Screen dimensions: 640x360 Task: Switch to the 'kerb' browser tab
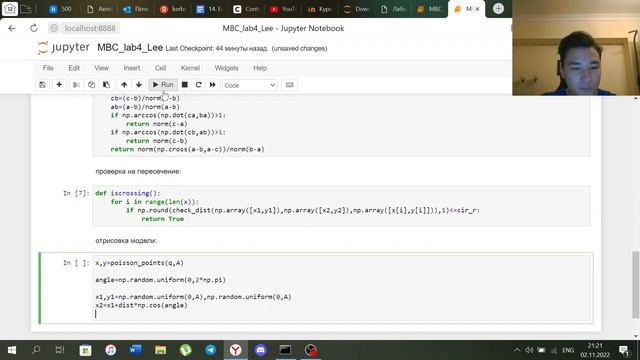[172, 9]
